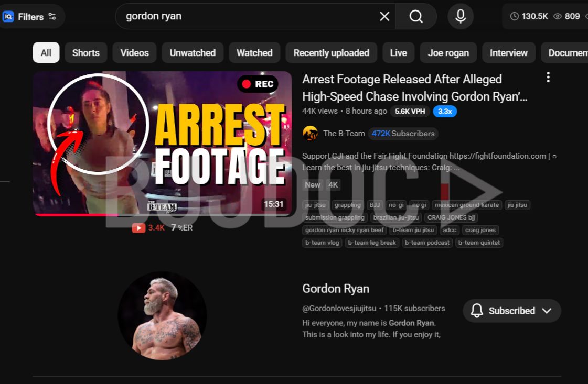Click the clock stats icon in top bar
Image resolution: width=588 pixels, height=384 pixels.
(514, 16)
